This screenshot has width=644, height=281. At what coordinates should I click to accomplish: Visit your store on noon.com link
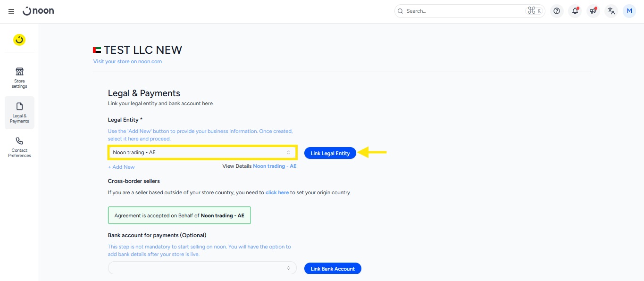click(127, 61)
